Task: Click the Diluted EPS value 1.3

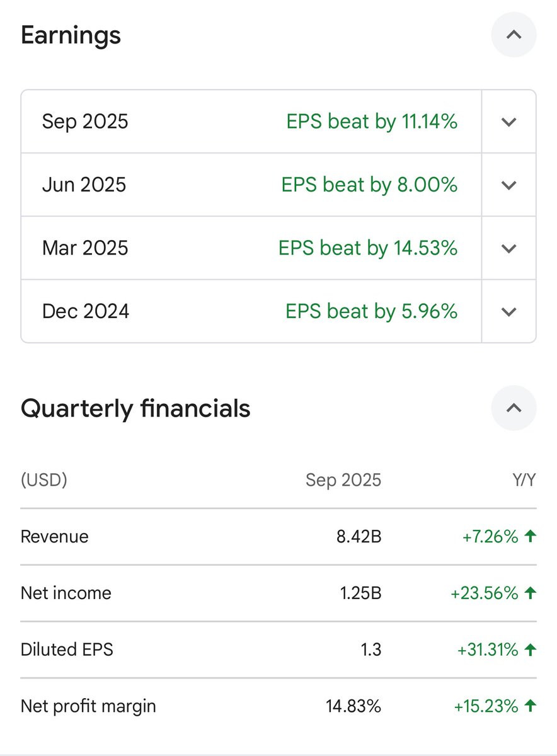Action: pos(372,650)
